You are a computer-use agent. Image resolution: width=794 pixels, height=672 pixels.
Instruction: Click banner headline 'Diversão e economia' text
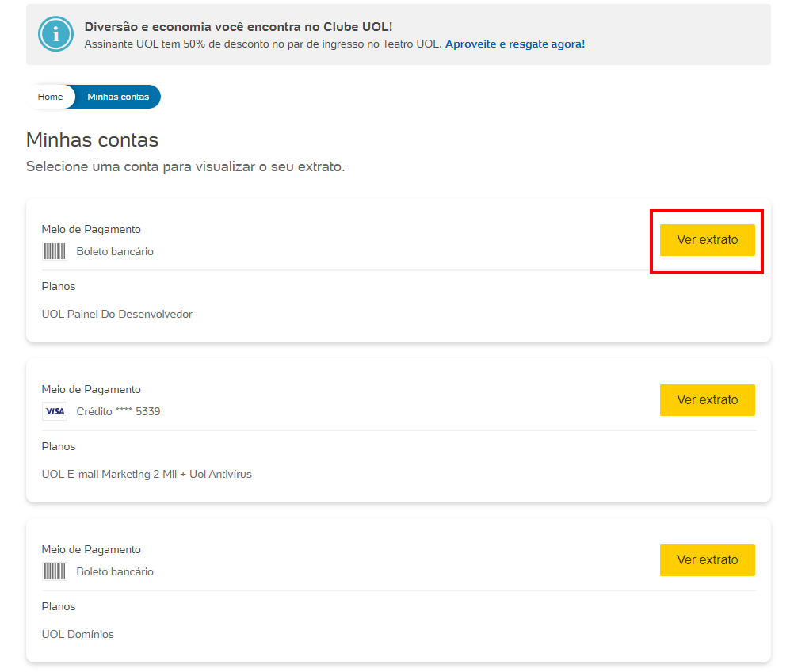(238, 27)
